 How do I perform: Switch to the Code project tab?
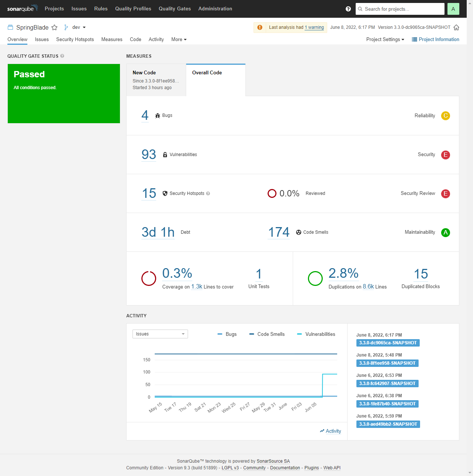point(135,40)
